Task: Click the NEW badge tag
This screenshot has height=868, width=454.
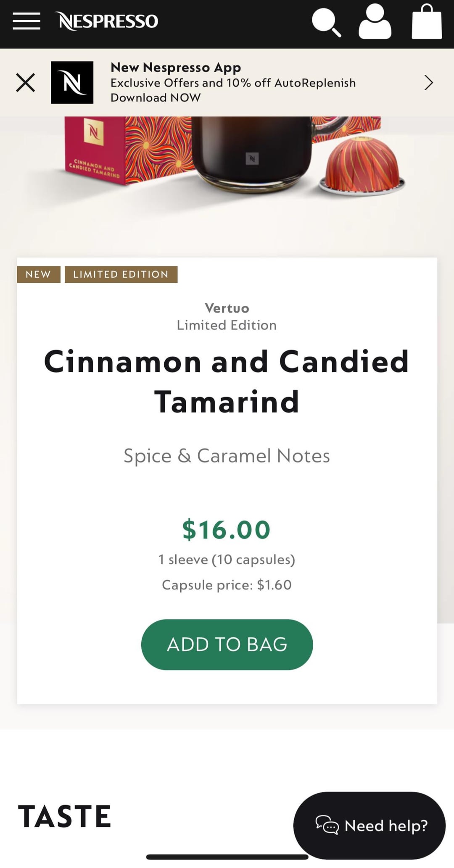Action: click(x=38, y=274)
